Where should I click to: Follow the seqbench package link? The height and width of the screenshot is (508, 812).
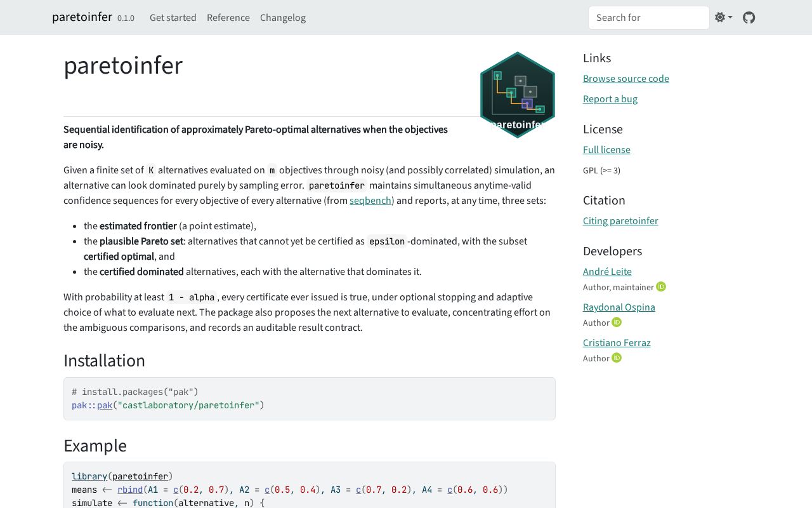[370, 201]
